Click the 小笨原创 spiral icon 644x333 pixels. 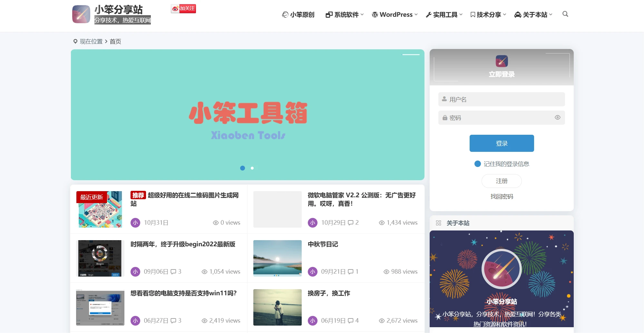[285, 15]
